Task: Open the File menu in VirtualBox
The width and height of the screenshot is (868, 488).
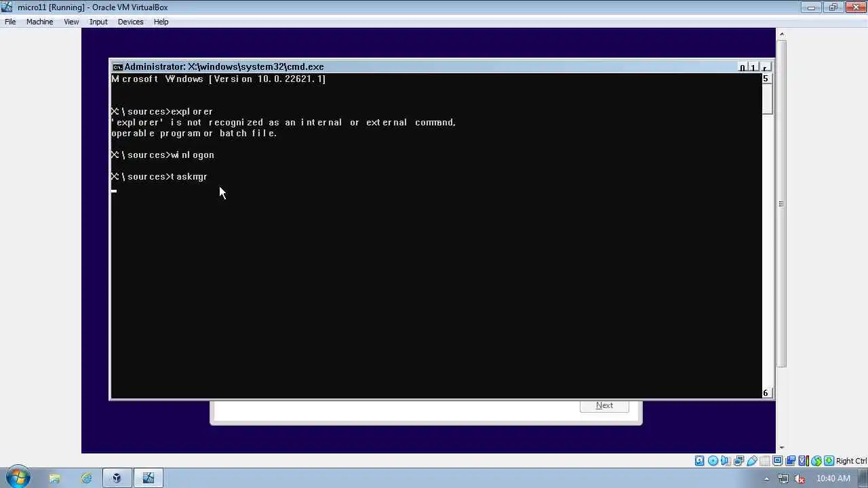Action: [10, 22]
